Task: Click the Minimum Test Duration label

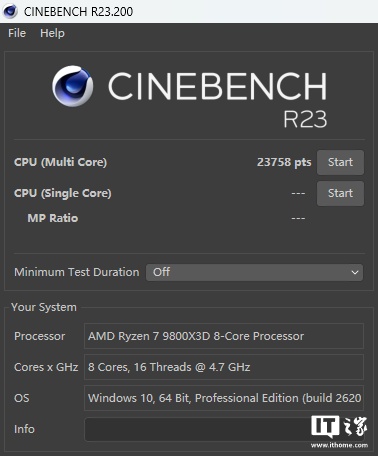Action: point(77,272)
